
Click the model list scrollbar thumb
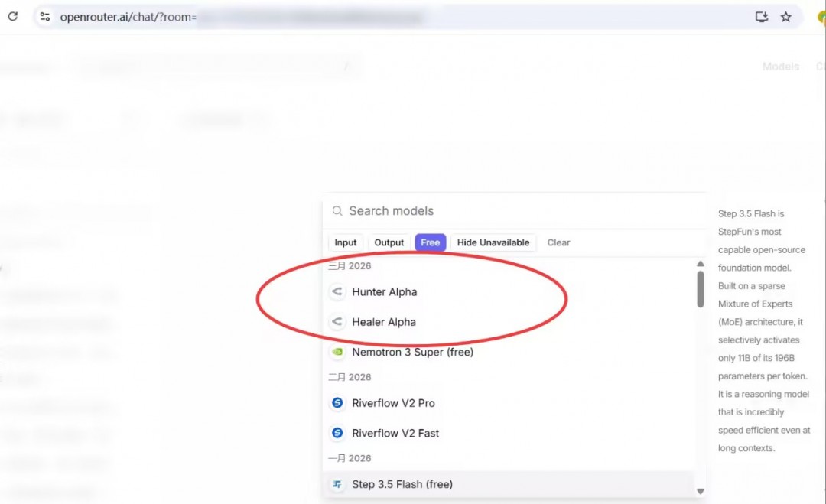click(x=700, y=289)
